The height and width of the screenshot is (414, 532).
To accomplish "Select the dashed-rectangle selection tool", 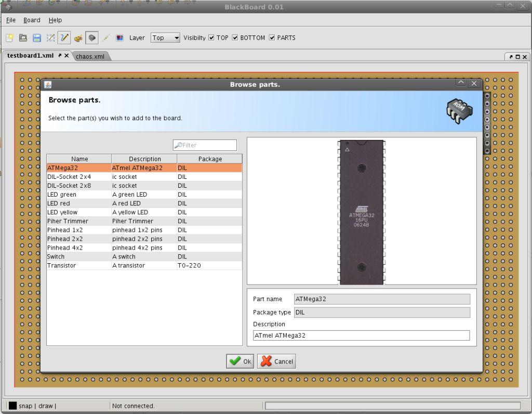I will [50, 37].
